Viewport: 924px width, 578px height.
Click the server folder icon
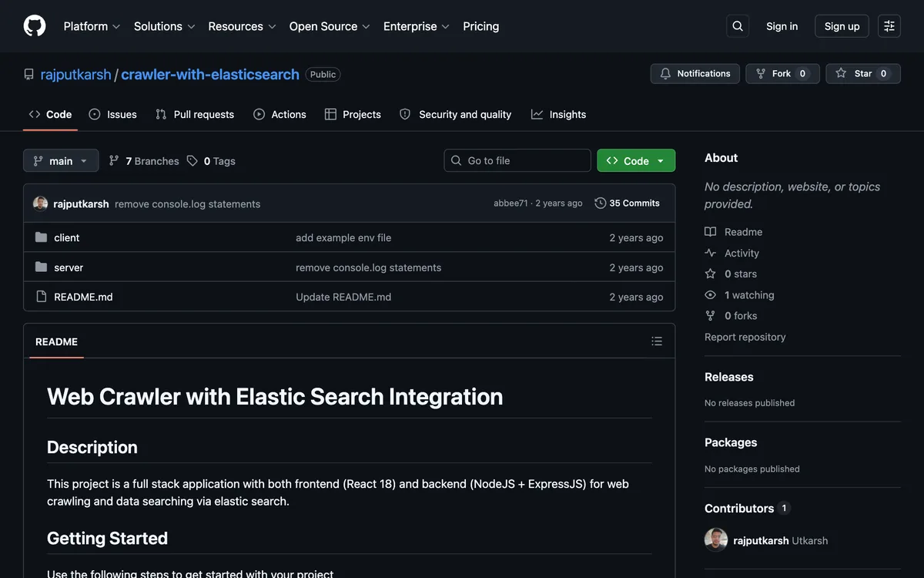(x=41, y=267)
